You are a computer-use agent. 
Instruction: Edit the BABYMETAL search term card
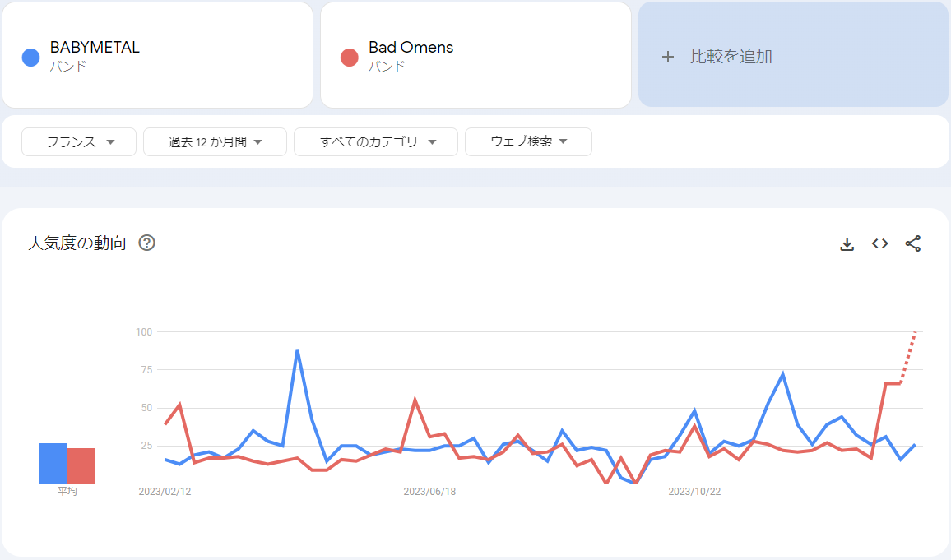pyautogui.click(x=158, y=55)
